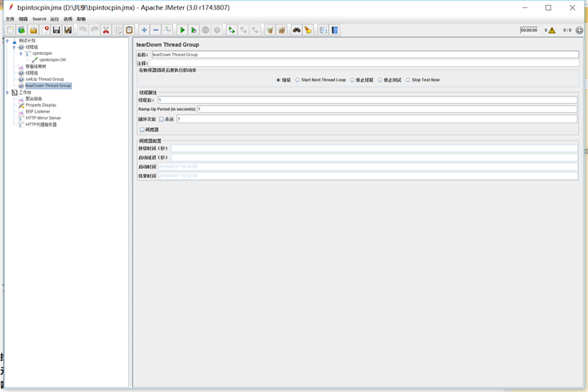Select the BSF Listener node
This screenshot has height=392, width=588.
pyautogui.click(x=38, y=111)
